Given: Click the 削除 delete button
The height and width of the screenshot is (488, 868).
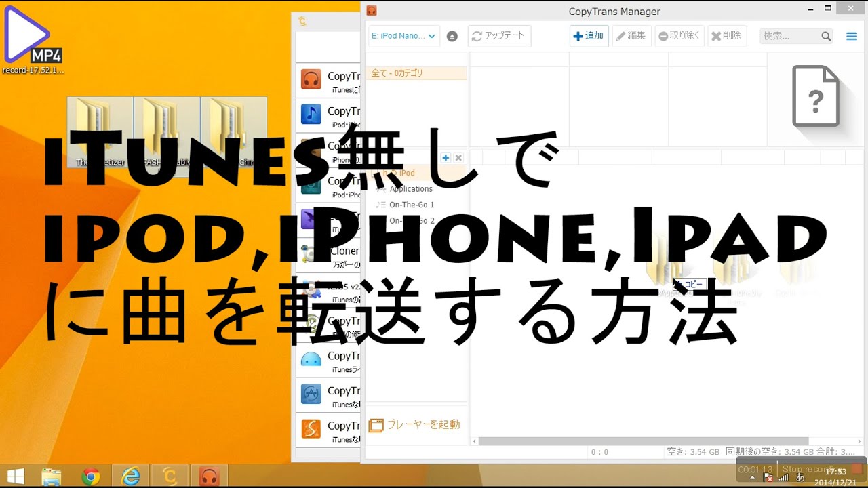Looking at the screenshot, I should [726, 36].
